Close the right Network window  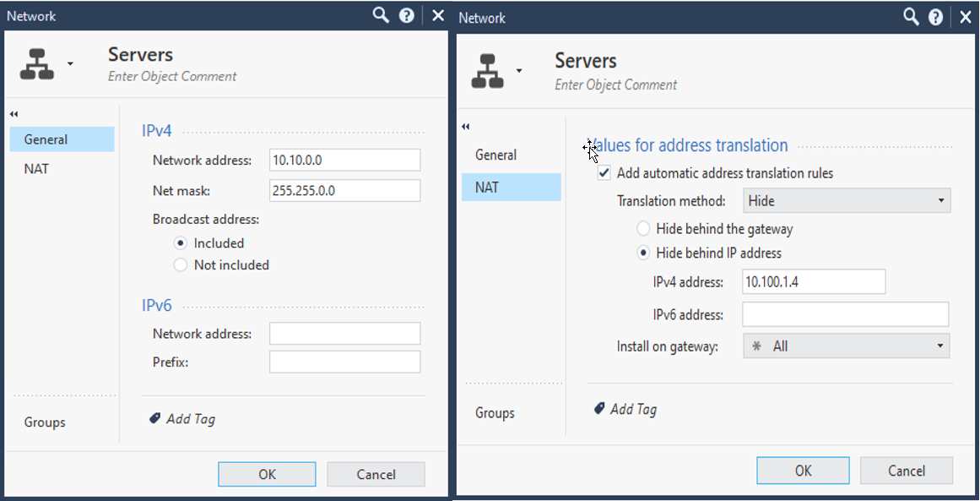(965, 17)
